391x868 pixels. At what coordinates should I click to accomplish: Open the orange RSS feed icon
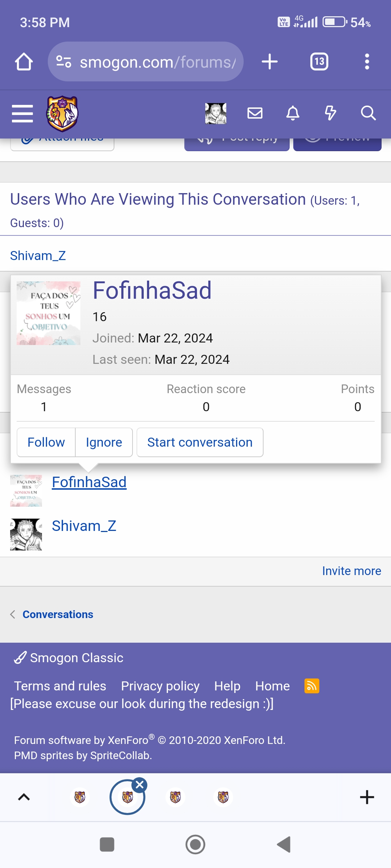(x=312, y=686)
